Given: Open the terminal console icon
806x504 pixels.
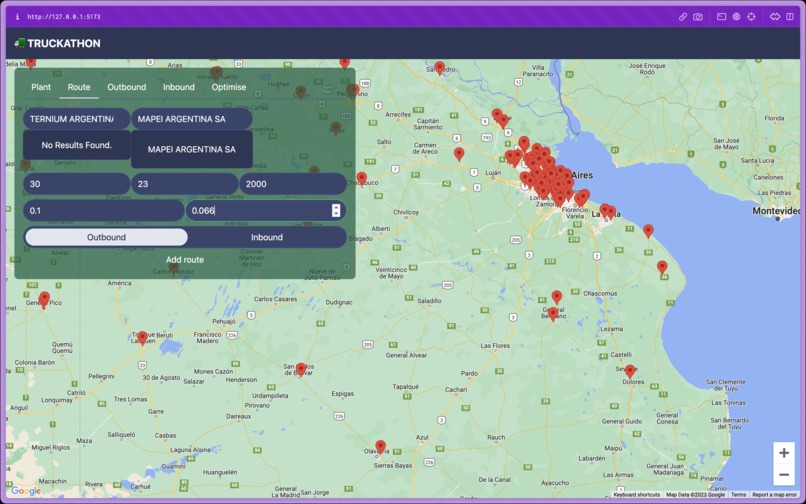Looking at the screenshot, I should point(722,16).
